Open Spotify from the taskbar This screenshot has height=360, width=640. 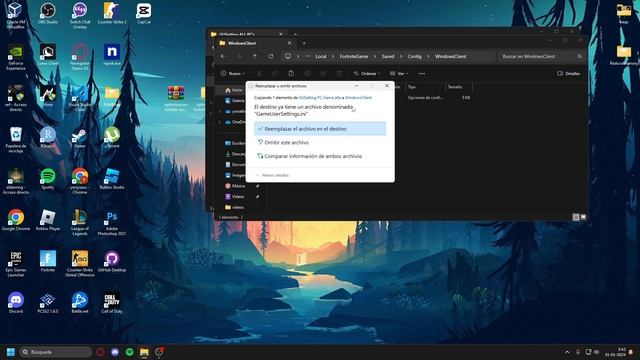coord(129,352)
